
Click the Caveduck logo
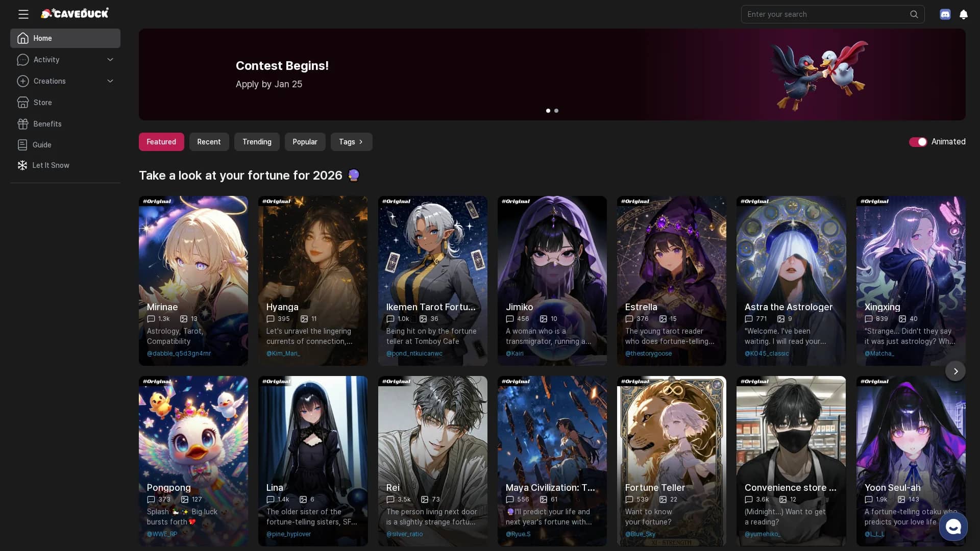75,14
